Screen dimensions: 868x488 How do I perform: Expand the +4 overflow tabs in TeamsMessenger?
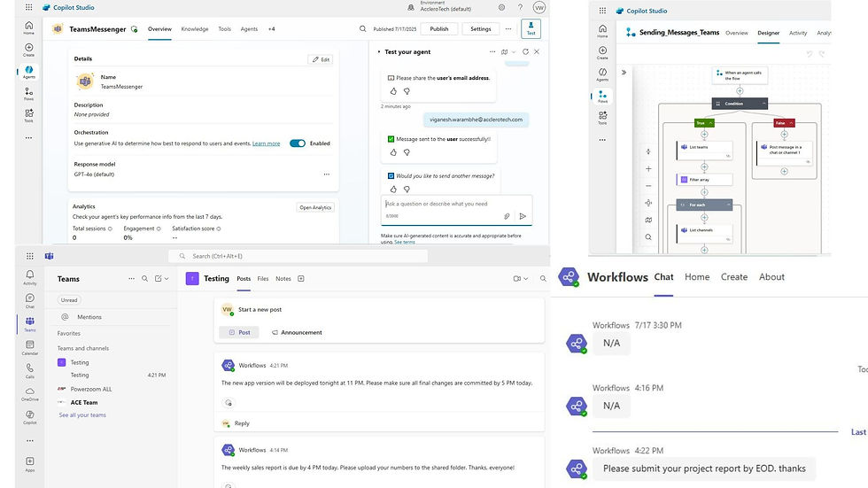pos(271,28)
